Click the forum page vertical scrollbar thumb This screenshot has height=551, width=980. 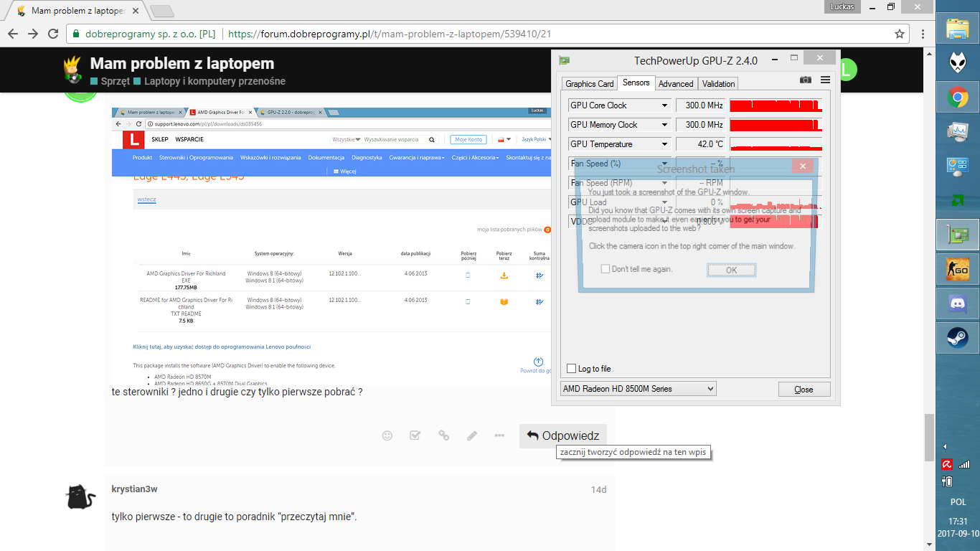pos(930,438)
